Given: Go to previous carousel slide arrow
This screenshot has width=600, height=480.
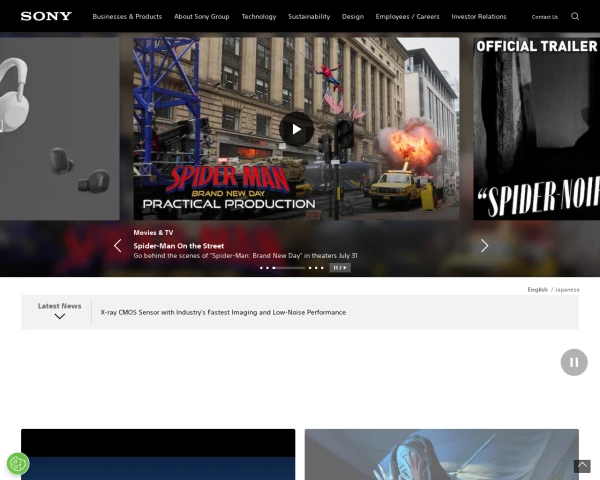Looking at the screenshot, I should (x=117, y=246).
